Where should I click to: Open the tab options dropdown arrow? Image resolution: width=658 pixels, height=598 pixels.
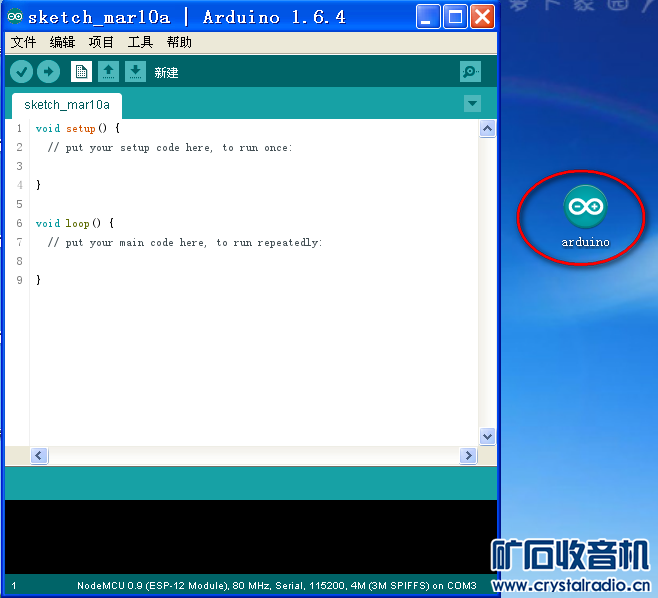472,103
